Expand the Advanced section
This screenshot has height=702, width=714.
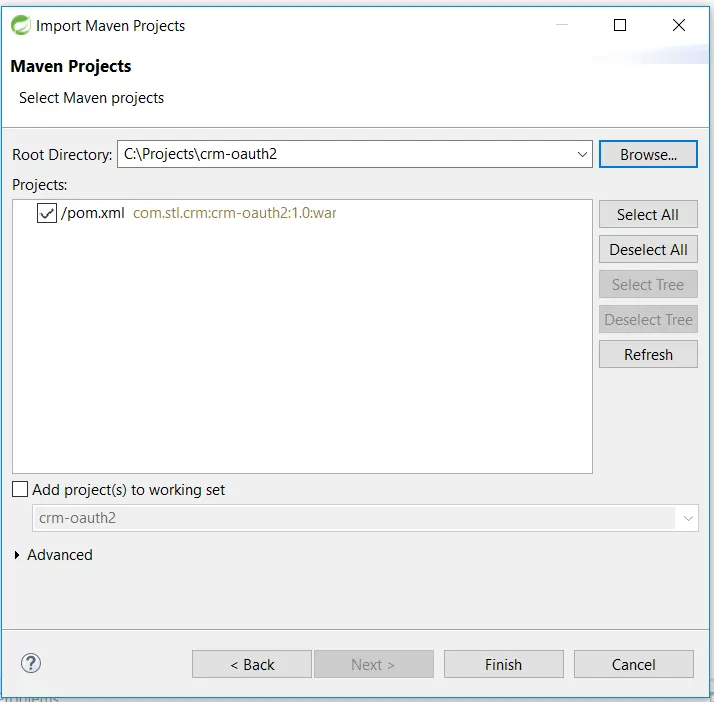click(x=17, y=554)
